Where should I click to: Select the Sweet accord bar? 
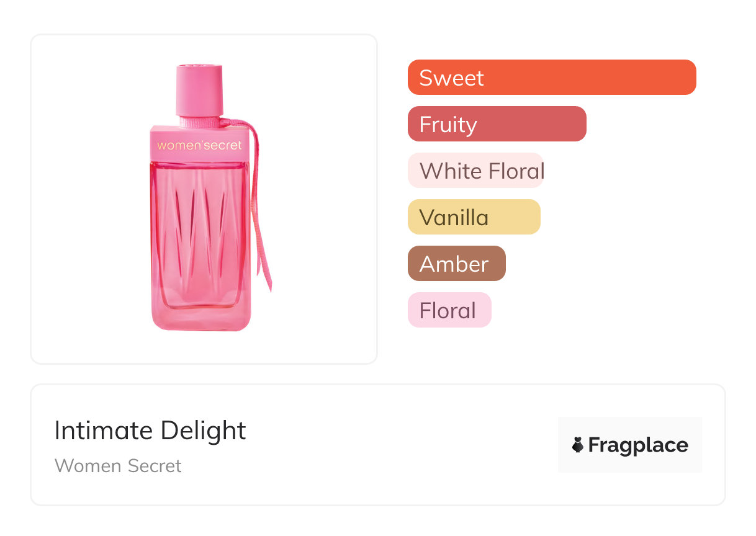coord(551,78)
